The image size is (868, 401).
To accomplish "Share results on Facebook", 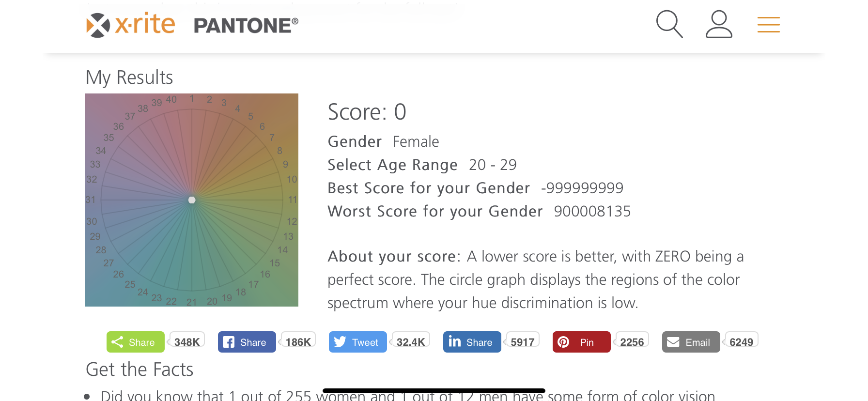I will coord(247,342).
